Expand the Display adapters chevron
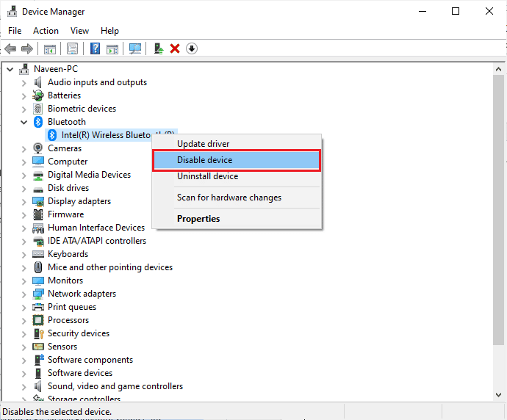This screenshot has height=420, width=507. [24, 202]
